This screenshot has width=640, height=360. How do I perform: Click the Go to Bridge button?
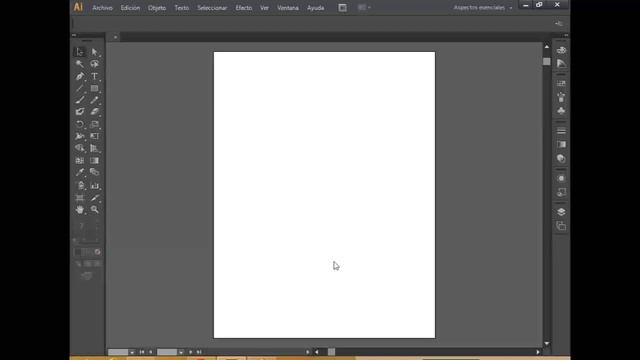[x=342, y=8]
